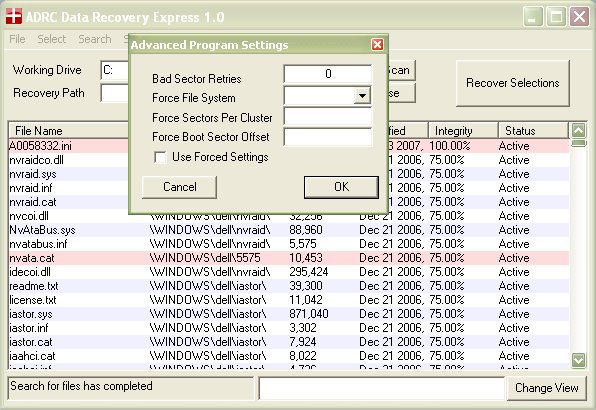Close the ADRC Data Recovery Express window
The width and height of the screenshot is (596, 410).
point(579,17)
